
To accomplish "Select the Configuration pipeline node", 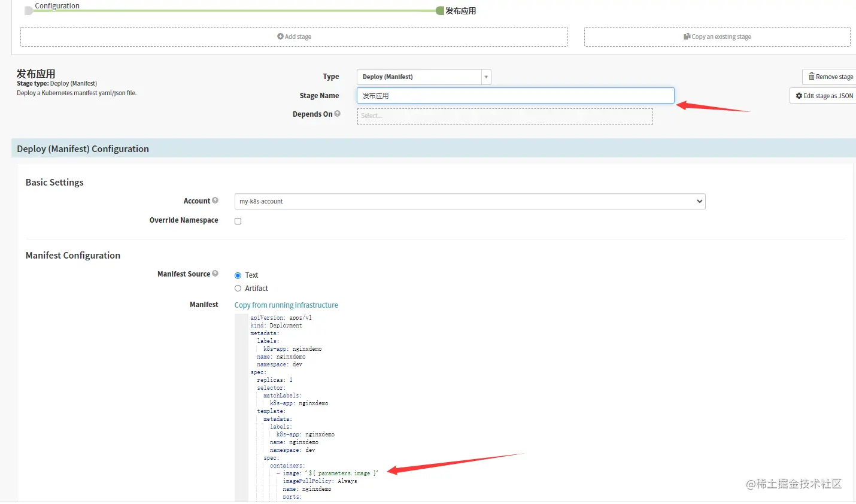I will [29, 10].
